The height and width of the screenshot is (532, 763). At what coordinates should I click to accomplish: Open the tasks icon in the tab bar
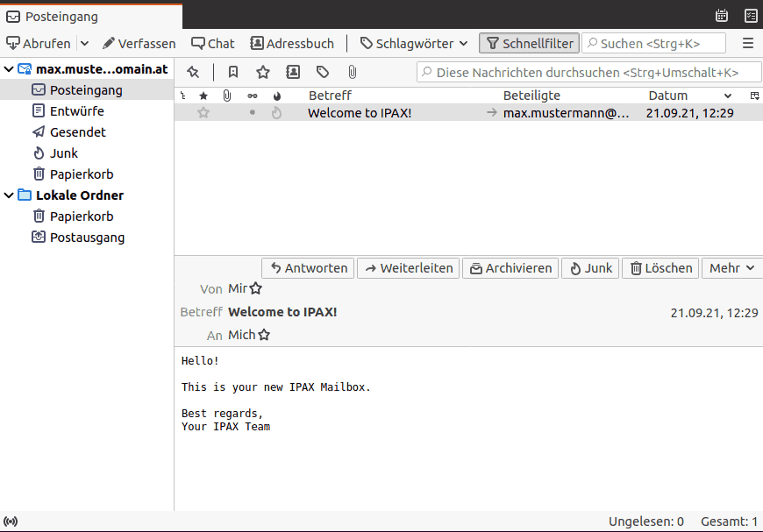coord(751,15)
